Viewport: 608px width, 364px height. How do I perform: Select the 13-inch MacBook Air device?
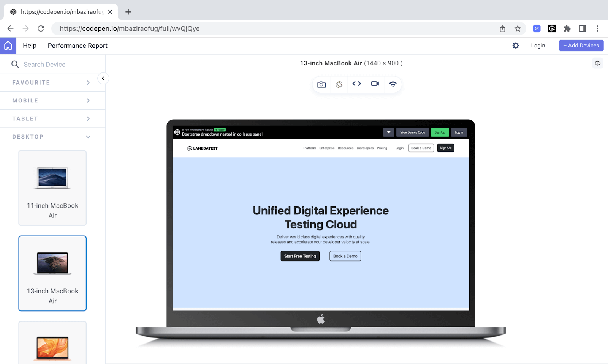52,273
